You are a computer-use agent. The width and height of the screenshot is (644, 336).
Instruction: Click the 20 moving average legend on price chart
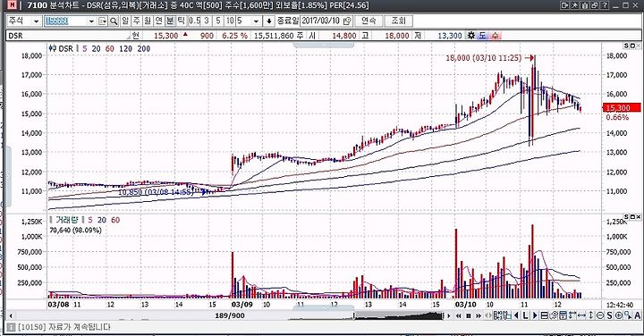(96, 49)
